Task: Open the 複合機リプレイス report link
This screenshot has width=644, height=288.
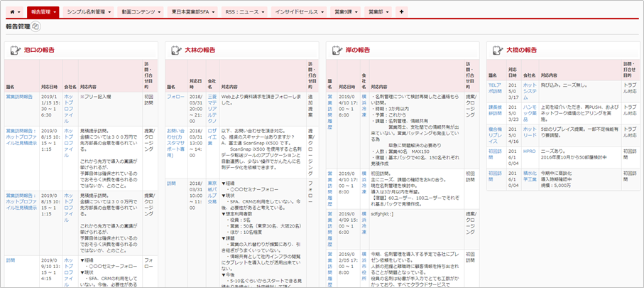Action: coord(495,134)
